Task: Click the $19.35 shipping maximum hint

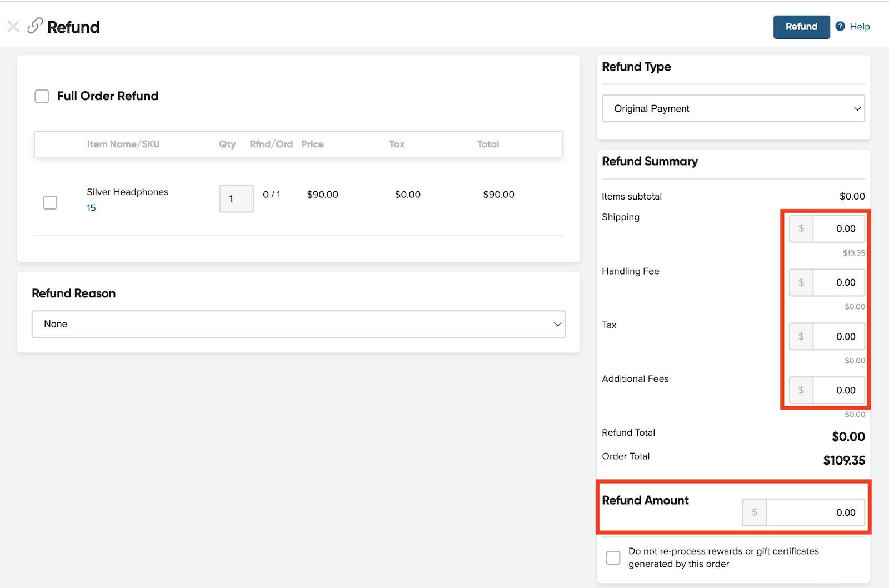Action: pos(854,253)
